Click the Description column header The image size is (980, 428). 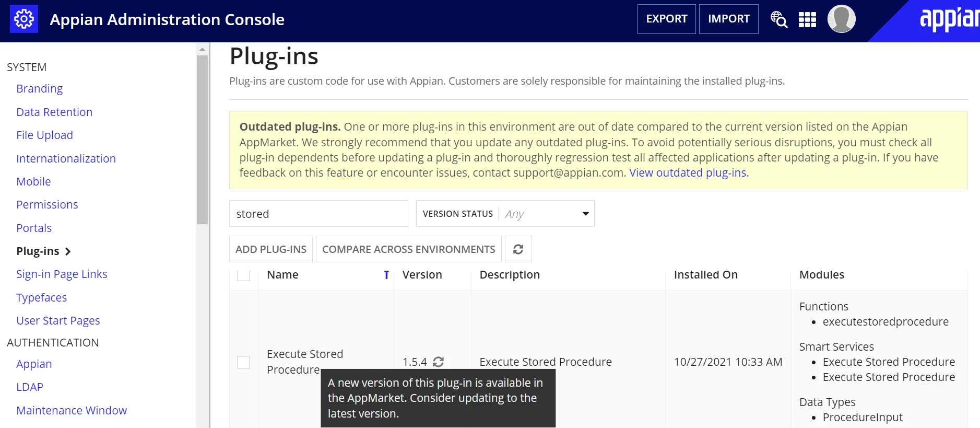pyautogui.click(x=510, y=275)
